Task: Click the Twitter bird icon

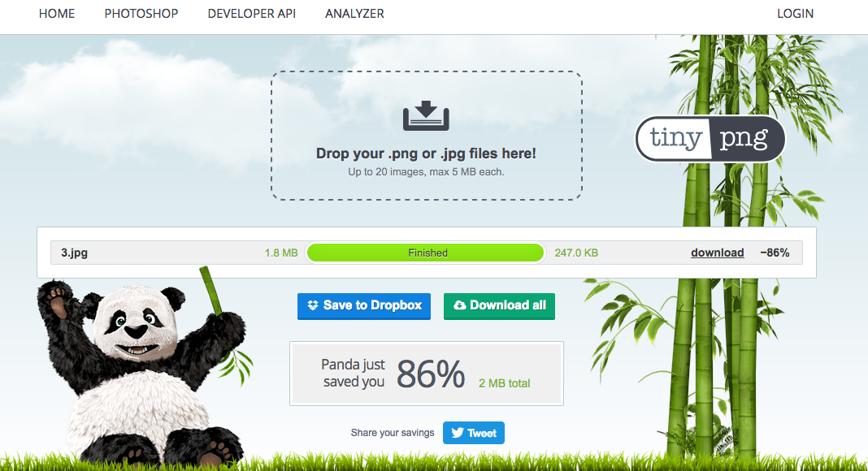Action: coord(458,433)
